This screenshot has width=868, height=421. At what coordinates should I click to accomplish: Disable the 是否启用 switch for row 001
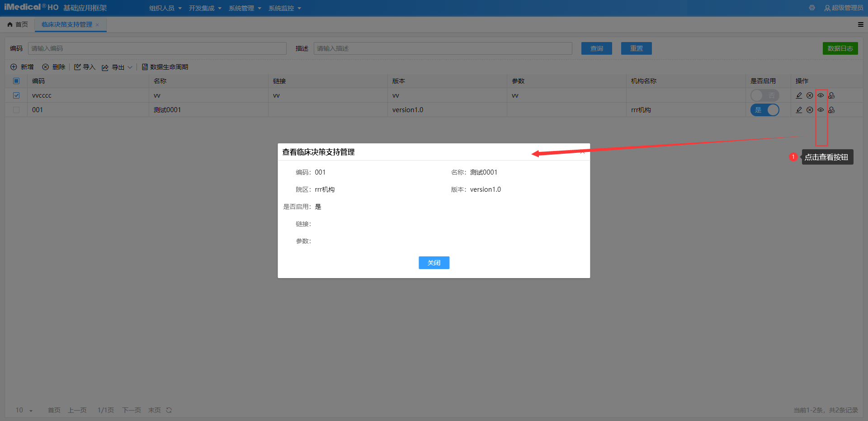tap(764, 110)
